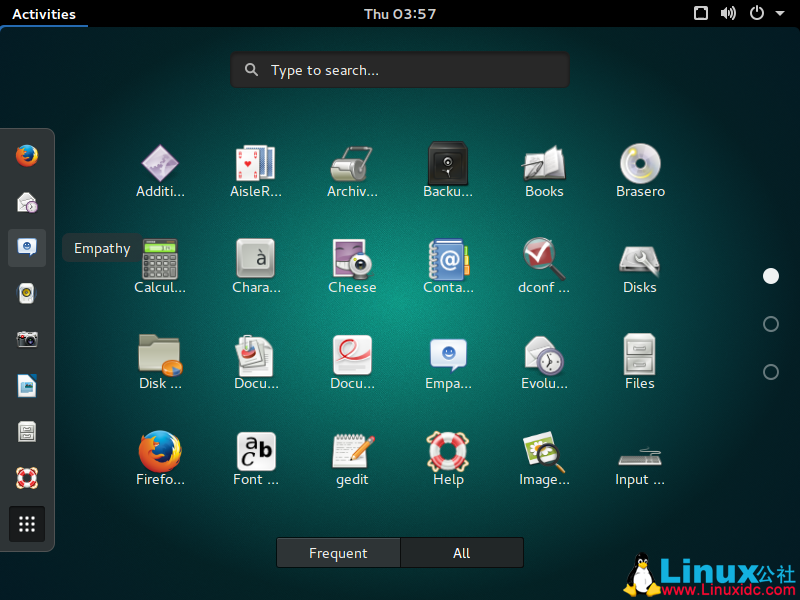Launch the Input Method keyboard icon
Screen dimensions: 800x600
point(640,457)
